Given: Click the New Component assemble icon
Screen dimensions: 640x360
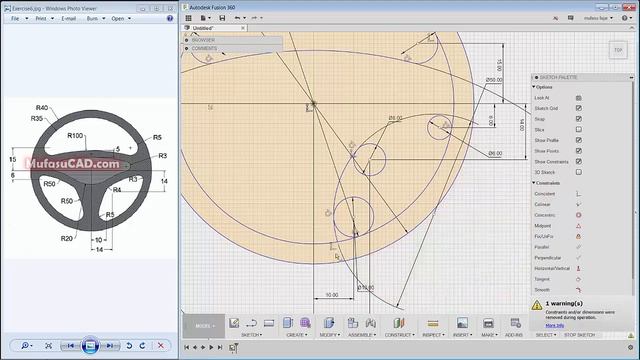Looking at the screenshot, I should 353,323.
